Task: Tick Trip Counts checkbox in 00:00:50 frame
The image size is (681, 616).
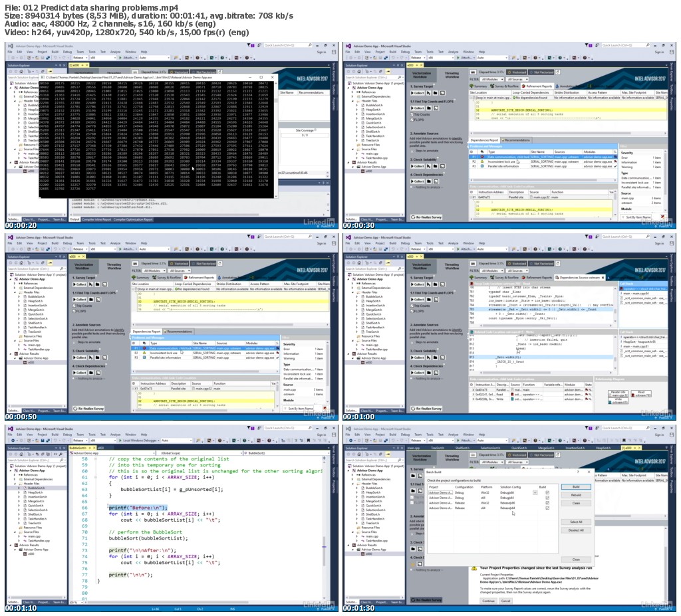Action: (74, 306)
